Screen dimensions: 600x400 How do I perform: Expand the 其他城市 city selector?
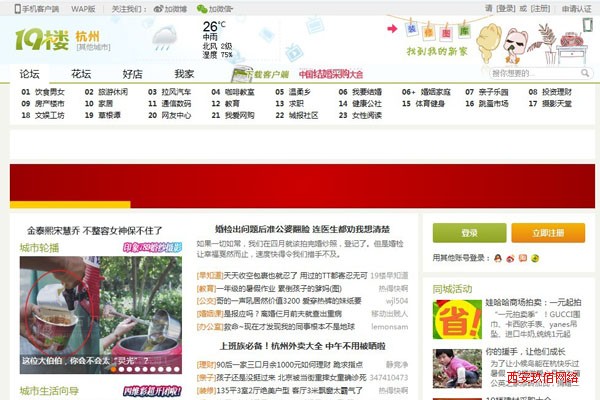pyautogui.click(x=93, y=46)
